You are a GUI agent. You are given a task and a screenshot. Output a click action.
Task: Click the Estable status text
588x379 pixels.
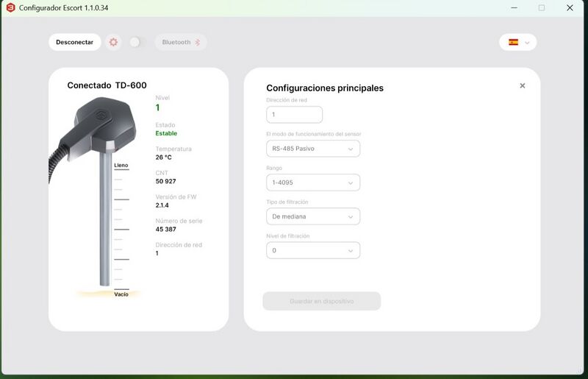click(x=166, y=133)
